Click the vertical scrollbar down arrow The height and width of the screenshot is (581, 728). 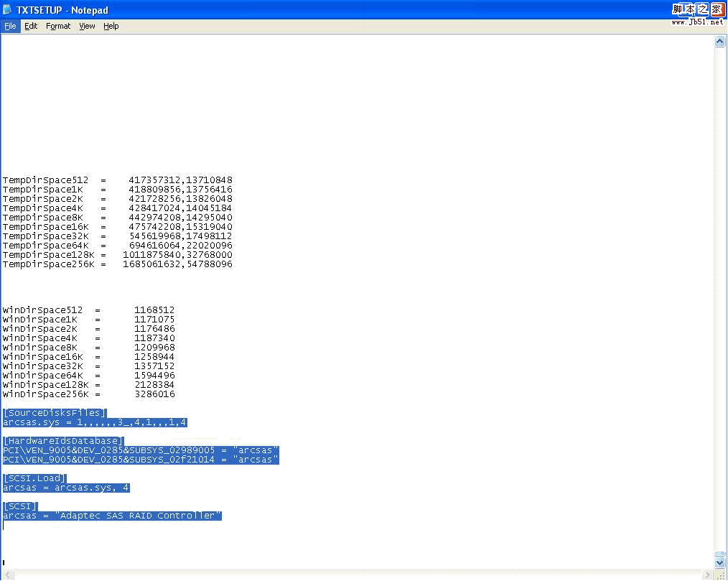point(719,563)
